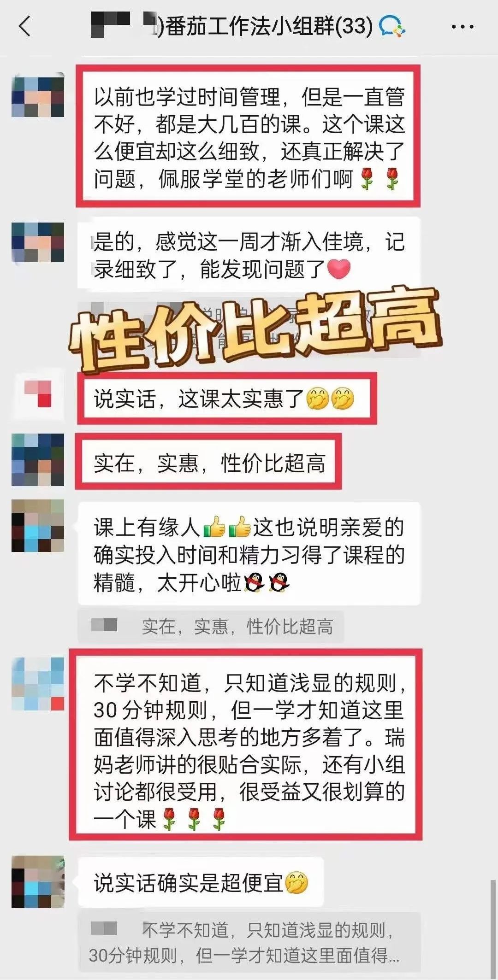Tap avatar beside 说实话确实是超便宜 message
This screenshot has height=980, width=498.
coord(38,882)
